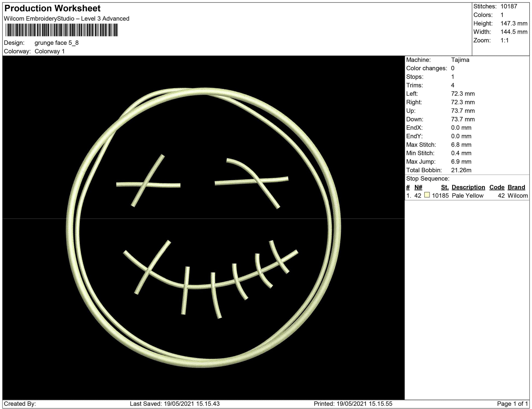Click the barcode under the worksheet title
This screenshot has width=532, height=409.
pos(62,30)
